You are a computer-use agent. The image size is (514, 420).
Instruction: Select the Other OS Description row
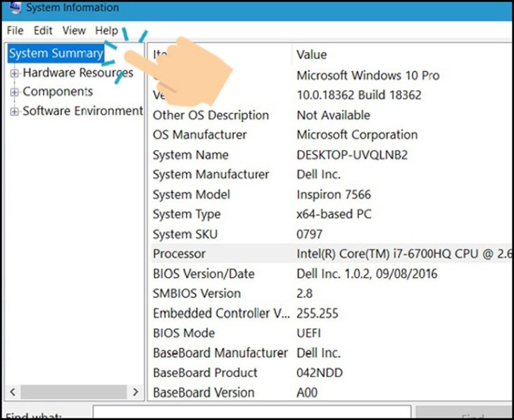click(x=331, y=115)
